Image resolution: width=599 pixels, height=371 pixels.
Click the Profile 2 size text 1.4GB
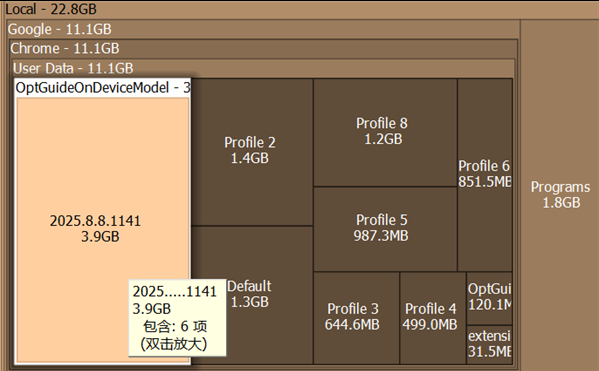tap(249, 158)
